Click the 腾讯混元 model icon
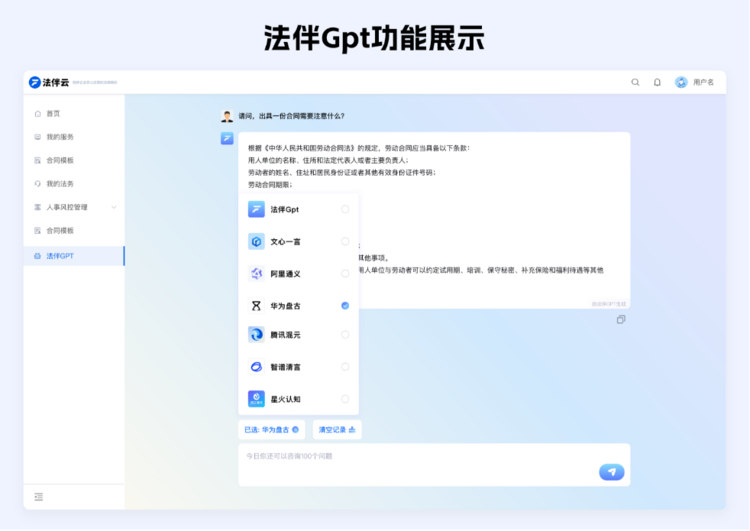The width and height of the screenshot is (750, 531). (x=256, y=334)
